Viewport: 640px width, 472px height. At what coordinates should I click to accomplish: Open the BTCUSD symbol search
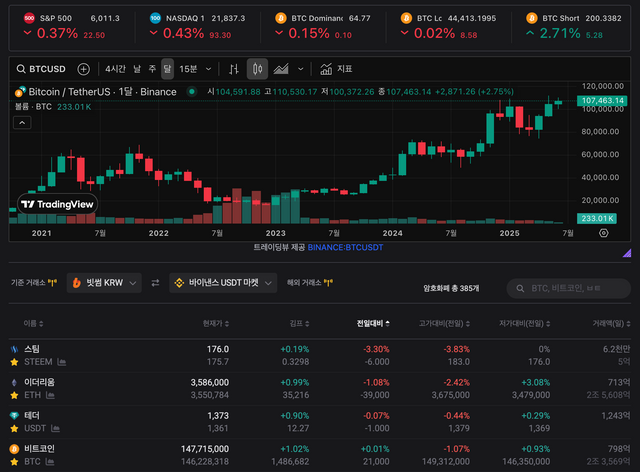(41, 69)
